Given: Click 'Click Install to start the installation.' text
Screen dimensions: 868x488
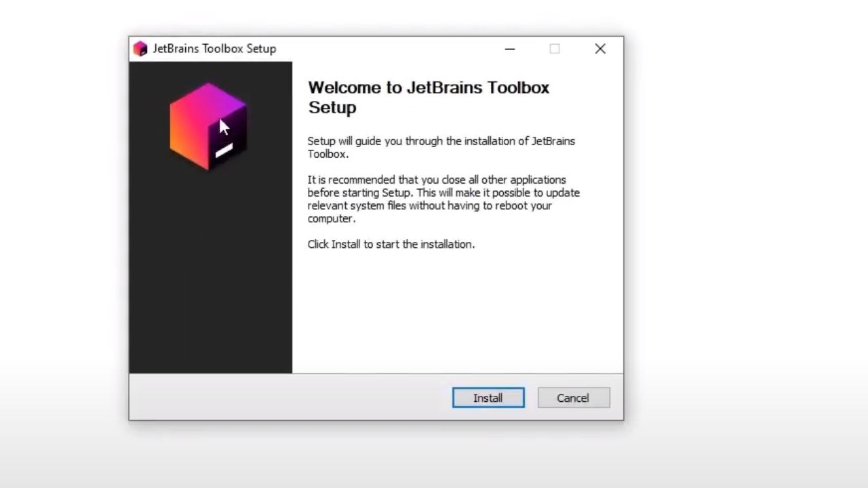Looking at the screenshot, I should coord(391,244).
